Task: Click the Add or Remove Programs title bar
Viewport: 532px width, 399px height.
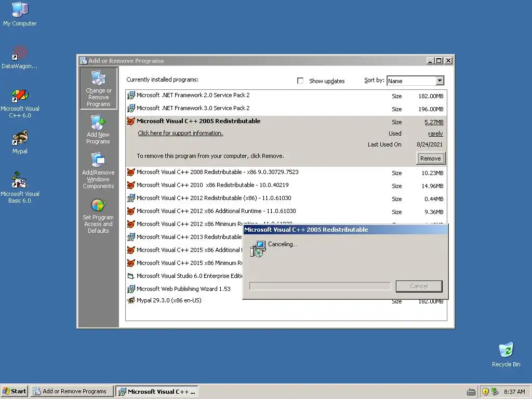Action: pos(252,61)
